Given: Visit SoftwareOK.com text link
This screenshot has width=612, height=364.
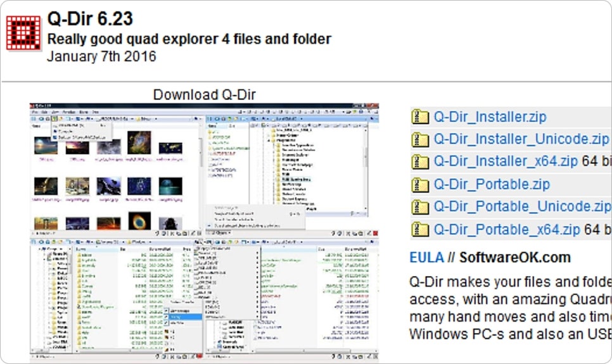Looking at the screenshot, I should click(x=515, y=258).
